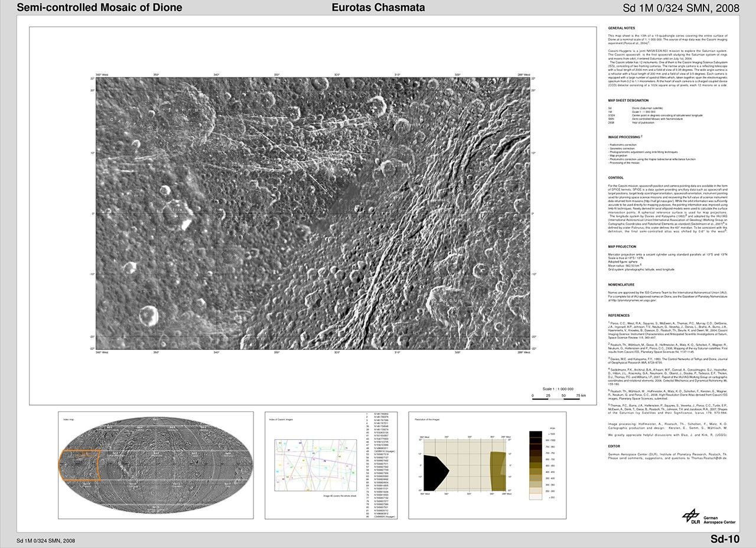Click the Dione global index map thumbnail
The height and width of the screenshot is (548, 756).
pos(155,466)
